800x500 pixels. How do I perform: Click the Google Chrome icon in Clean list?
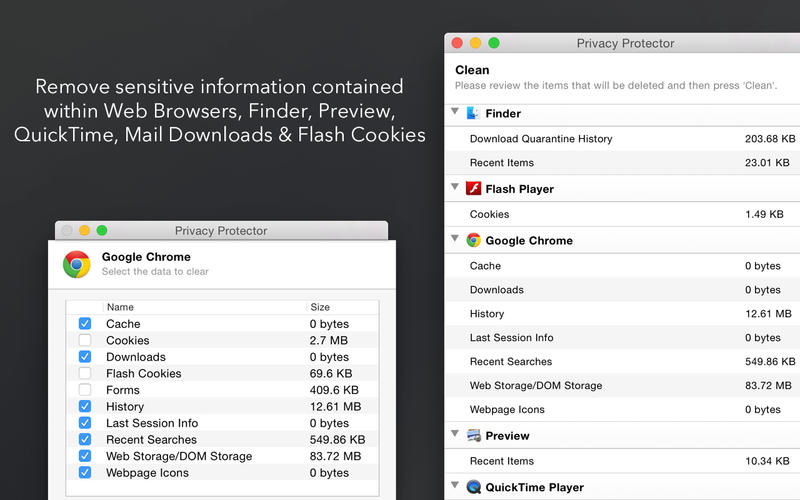(473, 240)
